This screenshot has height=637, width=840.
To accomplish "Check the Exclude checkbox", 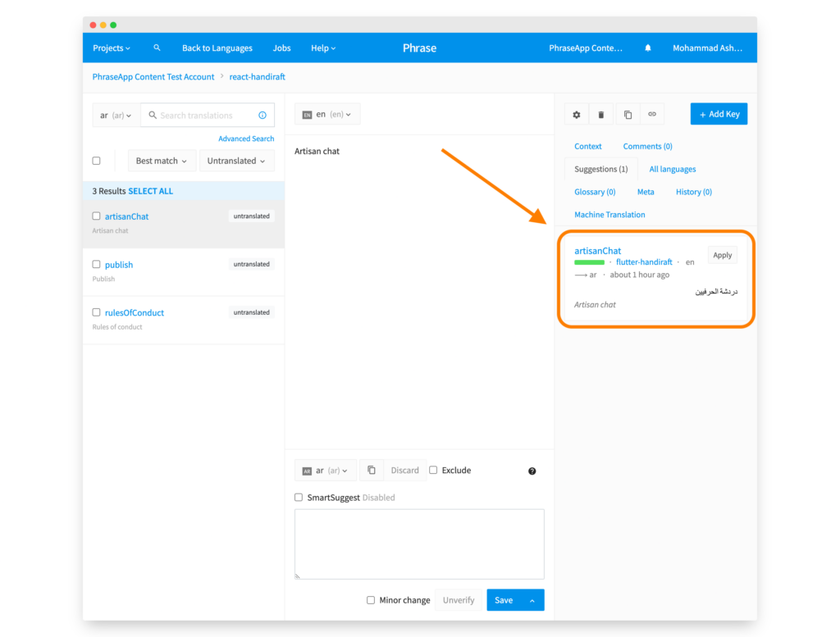I will pos(433,471).
